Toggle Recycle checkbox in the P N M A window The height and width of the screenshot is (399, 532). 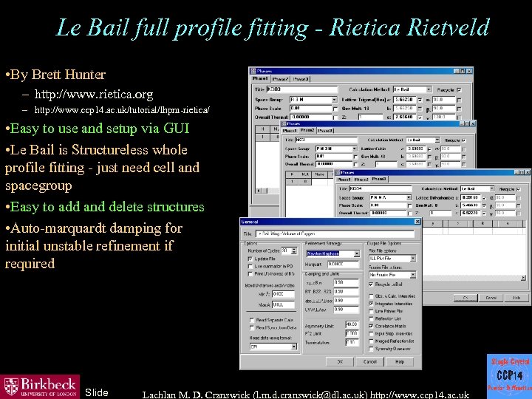pos(519,189)
